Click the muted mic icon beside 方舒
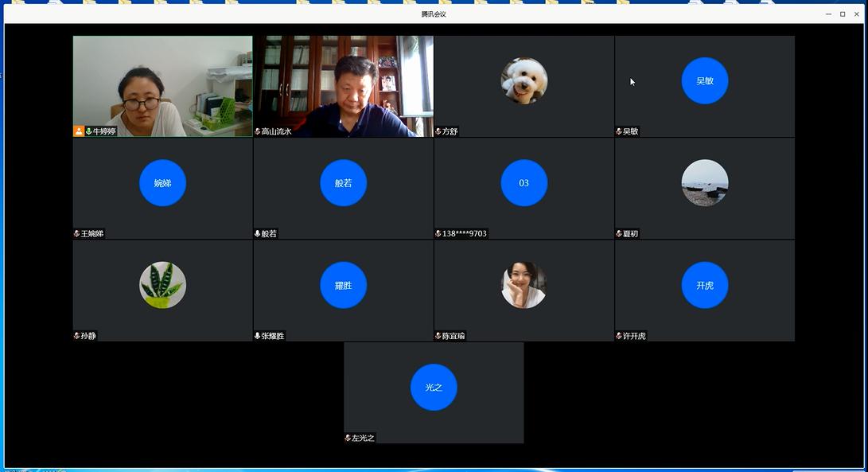Viewport: 868px width, 472px height. tap(438, 131)
